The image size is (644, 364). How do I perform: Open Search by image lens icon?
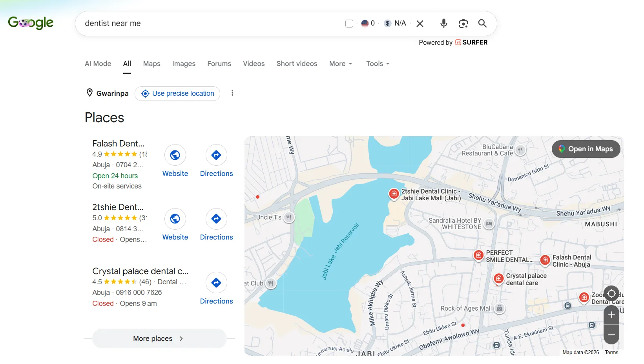[x=463, y=24]
